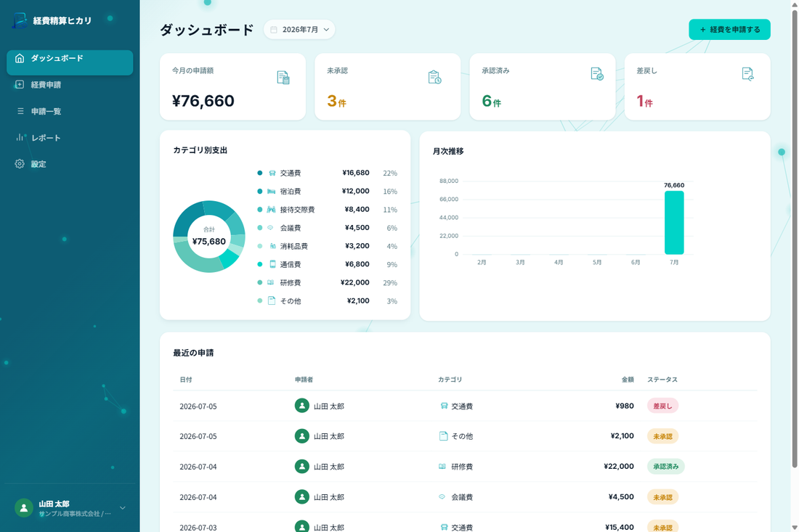Click the calendar icon in the month selector
This screenshot has width=799, height=532.
(274, 30)
